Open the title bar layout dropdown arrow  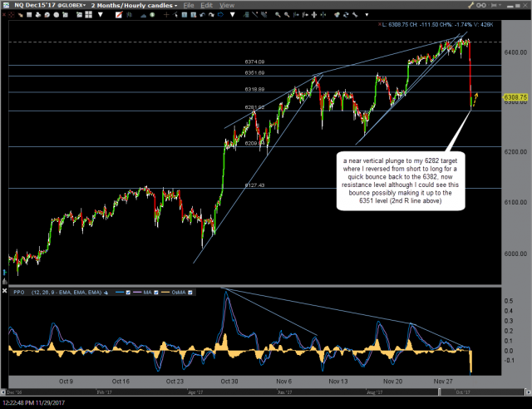[500, 5]
